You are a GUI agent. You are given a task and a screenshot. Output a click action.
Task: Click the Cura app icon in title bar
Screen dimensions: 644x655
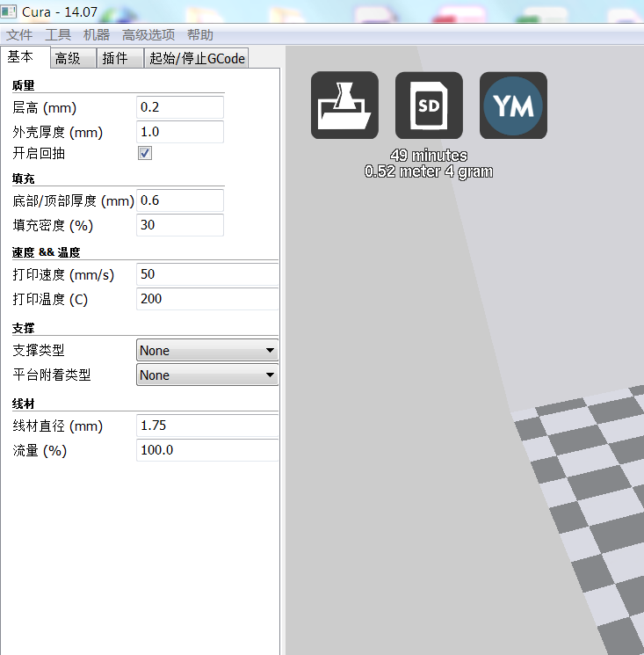coord(10,13)
